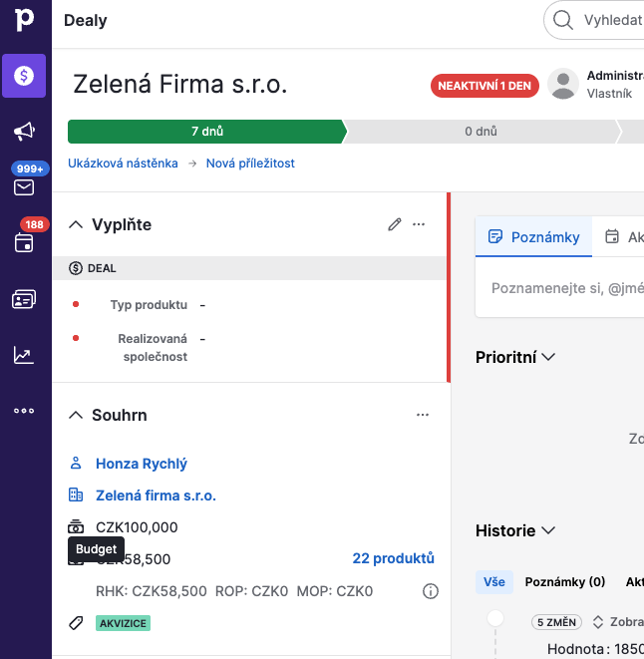Open Honza Rychlý contact link
The height and width of the screenshot is (659, 644).
pyautogui.click(x=142, y=464)
